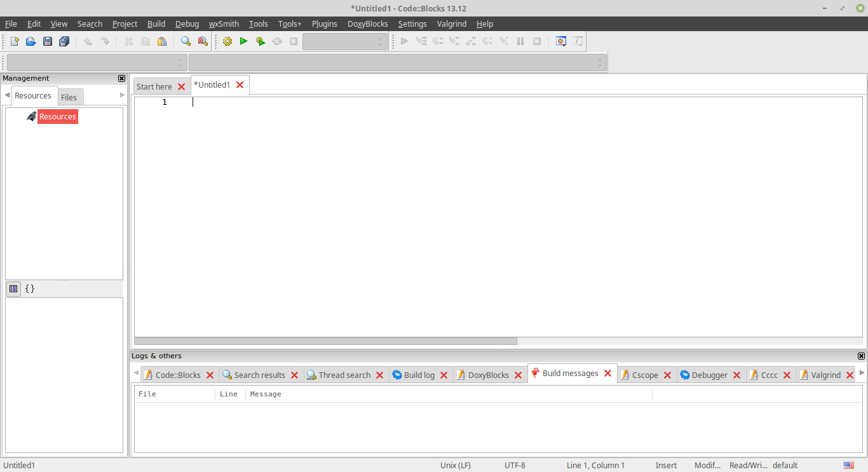Click the debugger Run to cursor icon

pos(421,41)
